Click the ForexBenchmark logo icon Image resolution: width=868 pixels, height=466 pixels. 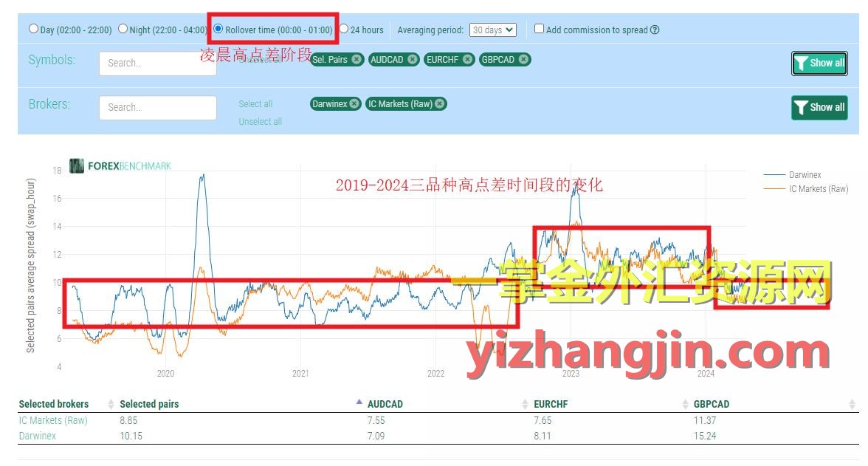[x=77, y=165]
